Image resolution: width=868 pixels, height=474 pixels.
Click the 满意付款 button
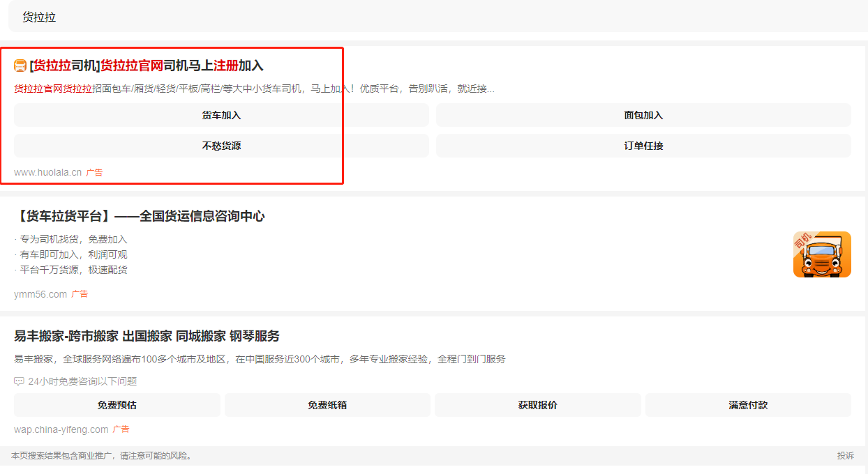point(748,405)
